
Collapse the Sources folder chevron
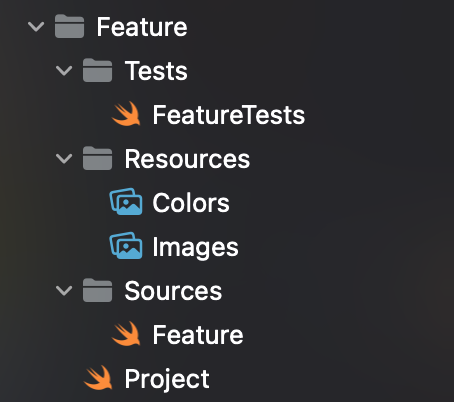click(x=64, y=291)
